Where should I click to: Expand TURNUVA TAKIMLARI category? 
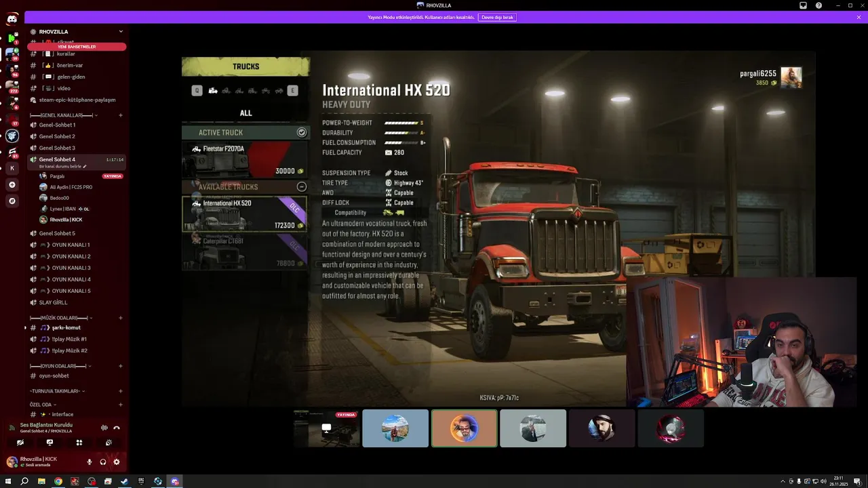(x=57, y=391)
